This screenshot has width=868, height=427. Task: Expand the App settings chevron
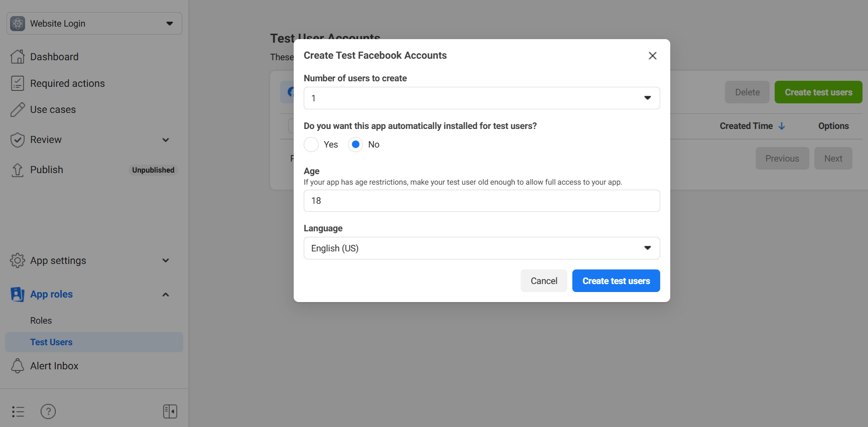click(x=166, y=260)
